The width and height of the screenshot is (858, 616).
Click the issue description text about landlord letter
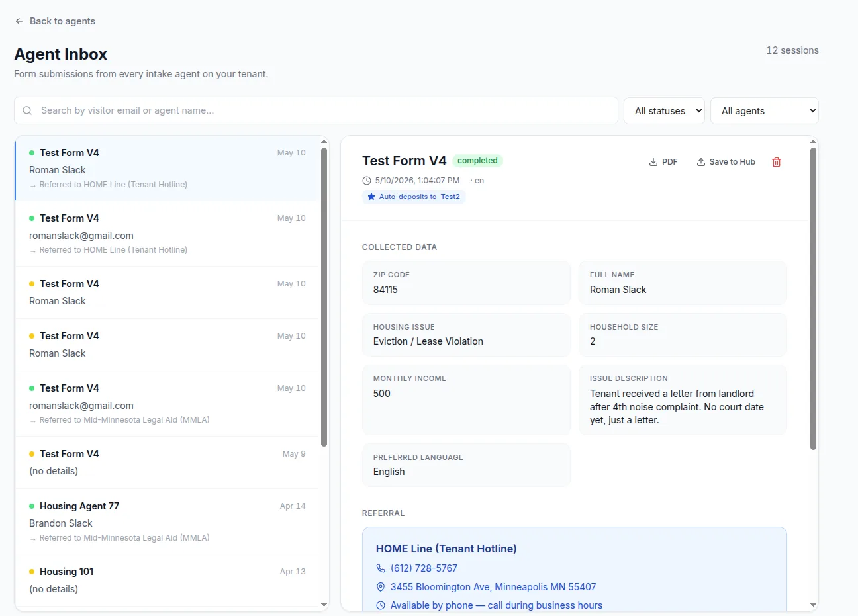(677, 407)
